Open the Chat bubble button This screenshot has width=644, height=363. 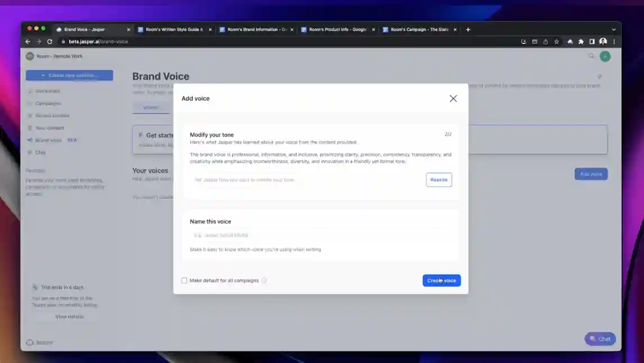[x=600, y=339]
